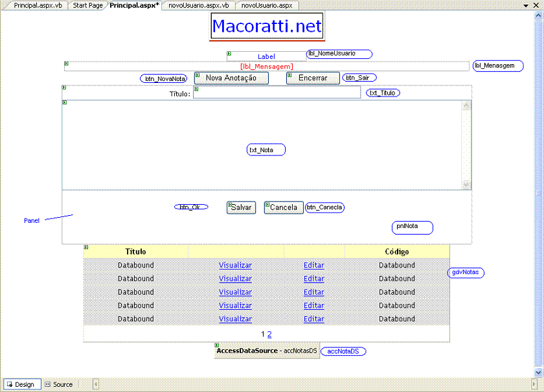The image size is (544, 392).
Task: Click the glyph on the Cancela button
Action: pos(267,204)
